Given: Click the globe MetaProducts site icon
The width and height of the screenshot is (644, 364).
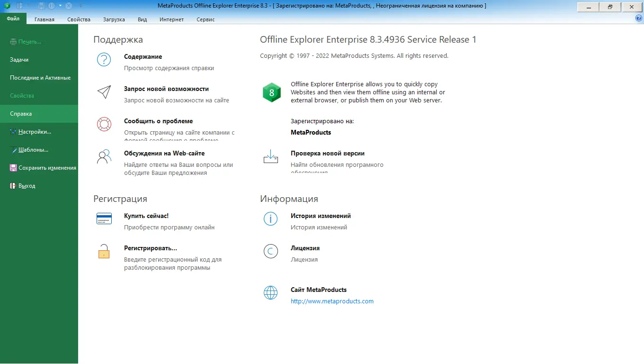Looking at the screenshot, I should click(270, 292).
